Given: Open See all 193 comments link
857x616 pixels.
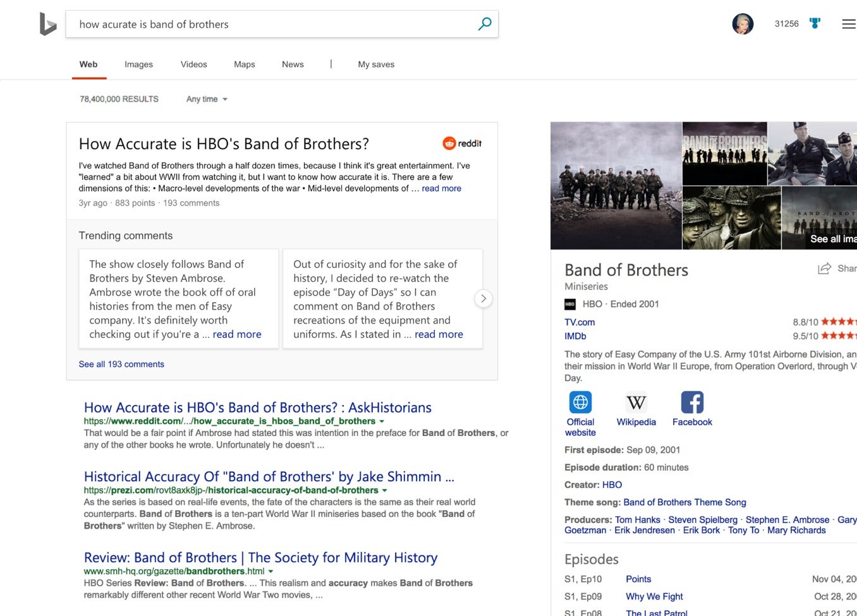Looking at the screenshot, I should coord(121,364).
